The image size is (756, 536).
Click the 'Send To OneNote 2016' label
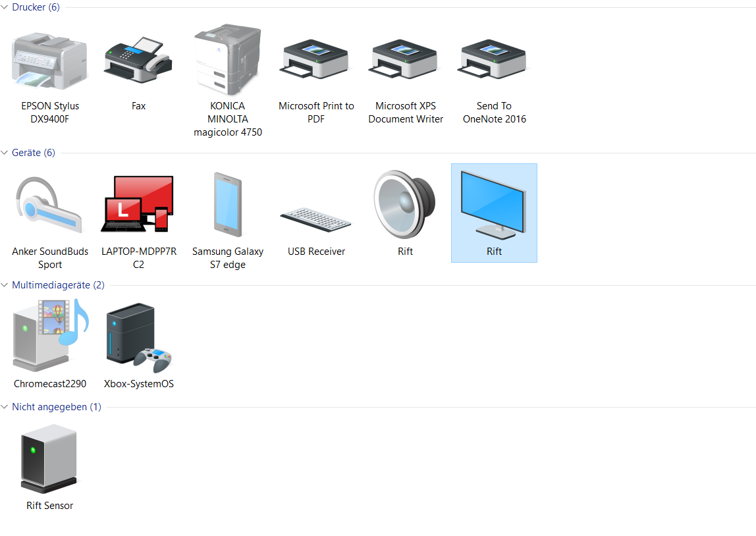coord(494,113)
